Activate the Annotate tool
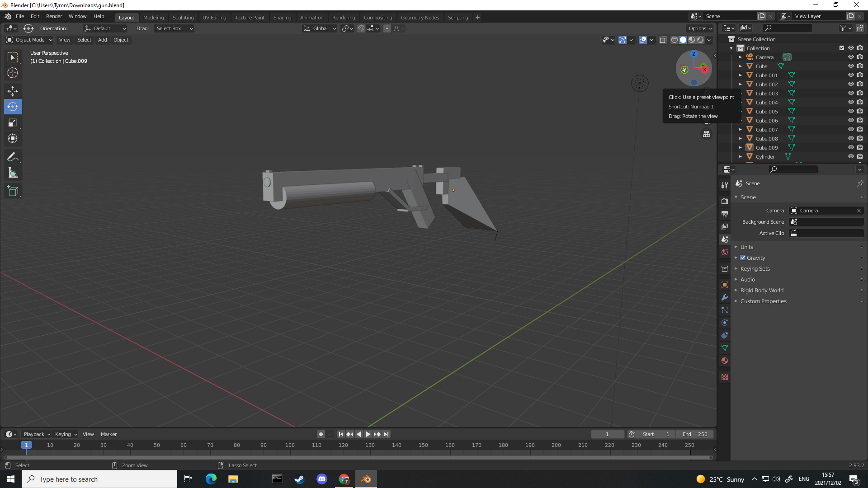868x488 pixels. tap(13, 156)
